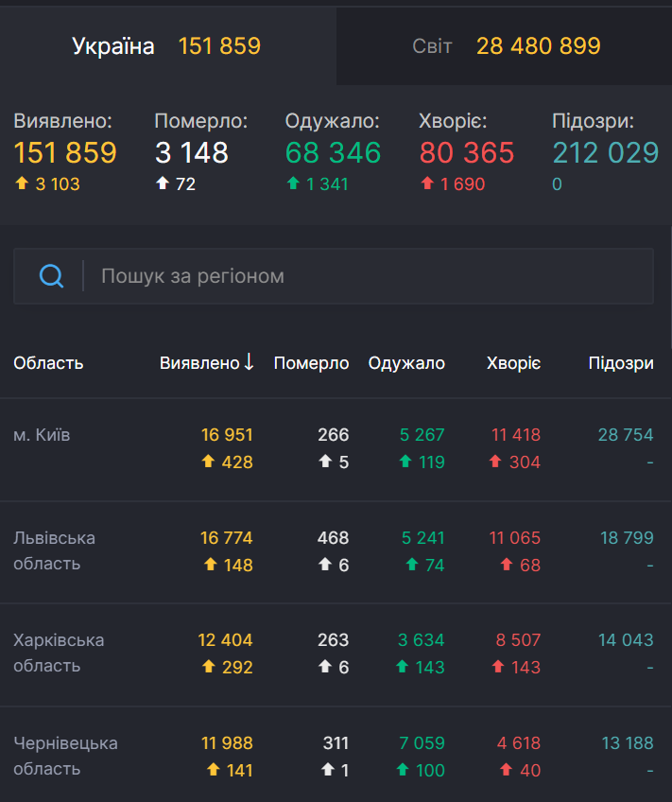Click the green up arrow beside 1 341
The image size is (672, 802).
(293, 183)
